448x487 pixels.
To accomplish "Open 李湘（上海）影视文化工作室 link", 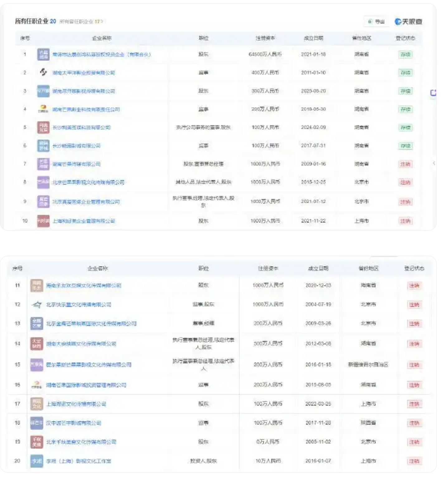I will tap(79, 461).
